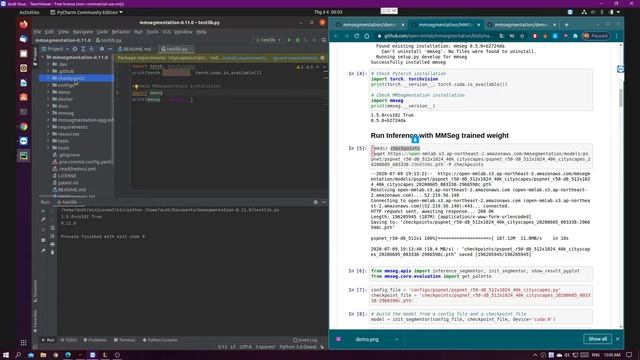Image resolution: width=640 pixels, height=360 pixels.
Task: Click the wrench icon in Run panel
Action: point(43,220)
